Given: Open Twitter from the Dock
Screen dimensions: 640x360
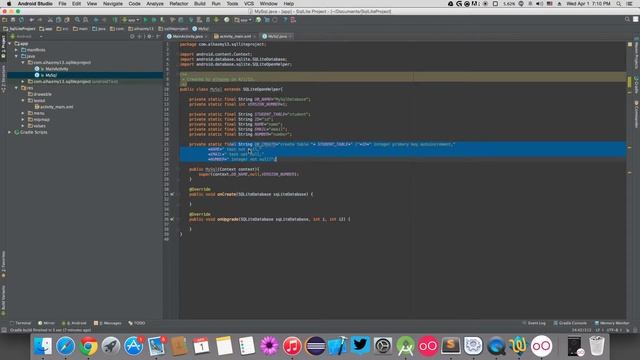Looking at the screenshot, I should [360, 346].
